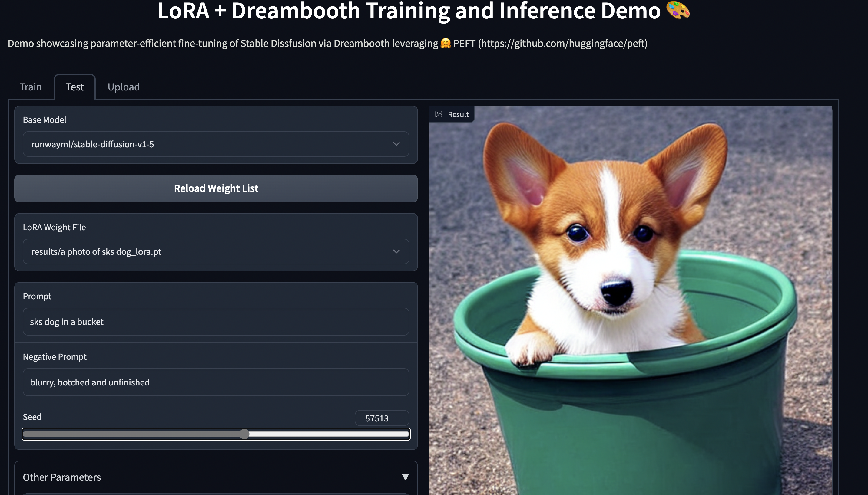This screenshot has height=495, width=868.
Task: Click the LoRA Weight File chevron arrow
Action: (396, 251)
